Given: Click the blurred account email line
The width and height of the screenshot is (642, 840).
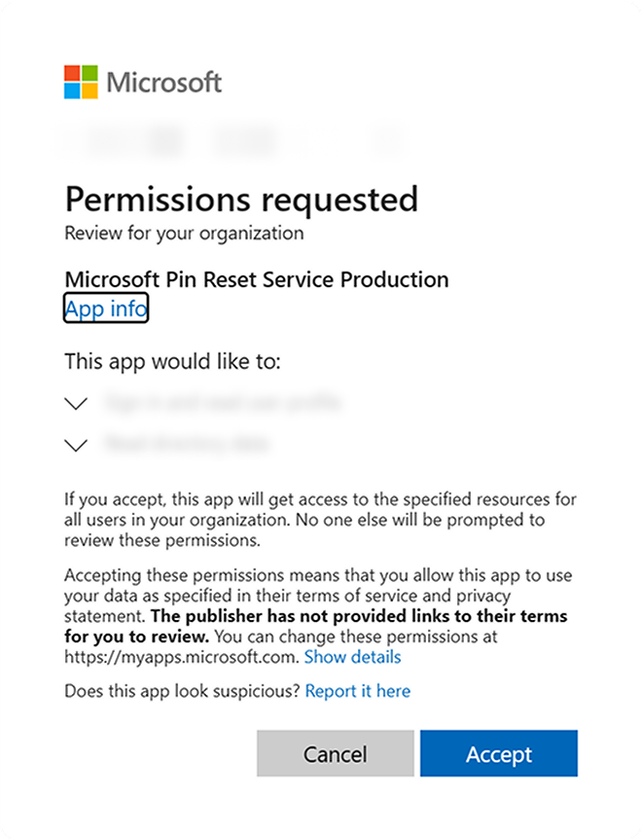Looking at the screenshot, I should pos(233,140).
